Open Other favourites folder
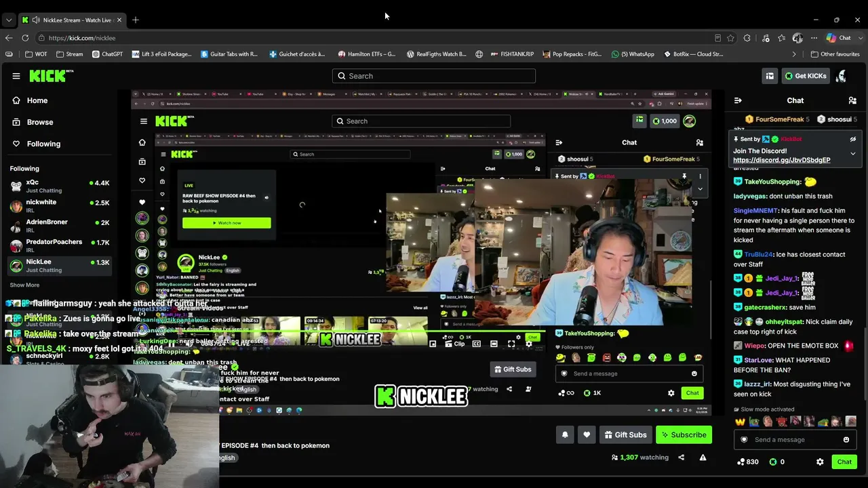868x488 pixels. pos(835,54)
